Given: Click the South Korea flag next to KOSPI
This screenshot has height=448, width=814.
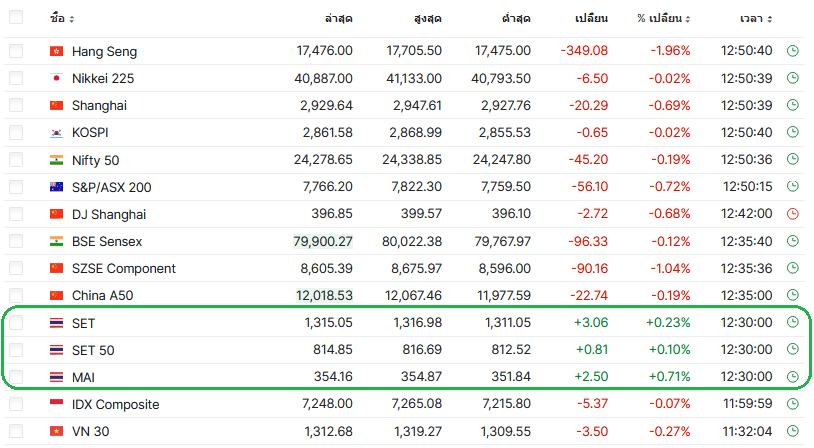Looking at the screenshot, I should pos(56,132).
